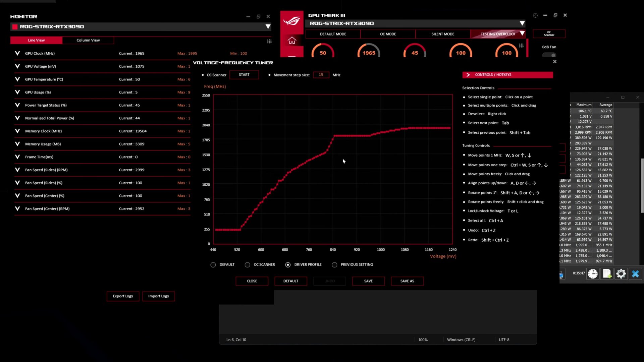Open gauge display options via sliders icon
Screen dimensions: 644x362
522,46
